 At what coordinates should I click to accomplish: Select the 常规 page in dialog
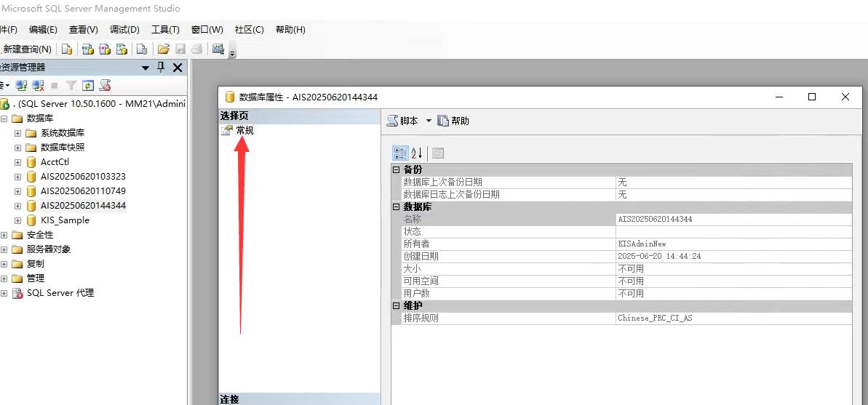244,130
